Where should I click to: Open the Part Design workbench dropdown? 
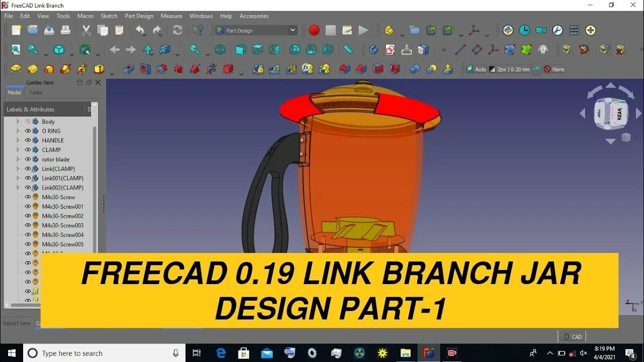pos(257,30)
